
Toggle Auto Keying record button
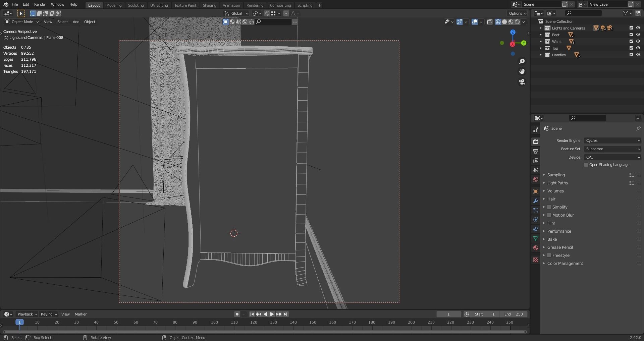point(237,314)
